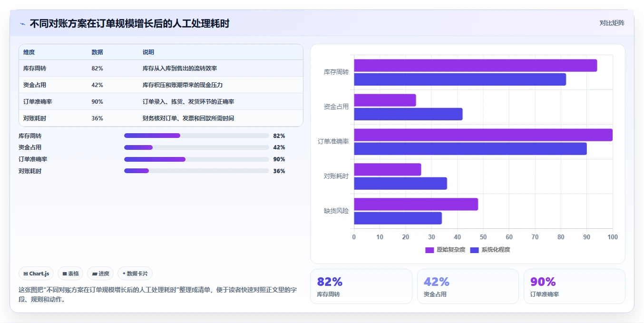Click the description 财务核对订单、发票和回款所需时间
644x323 pixels.
click(188, 118)
